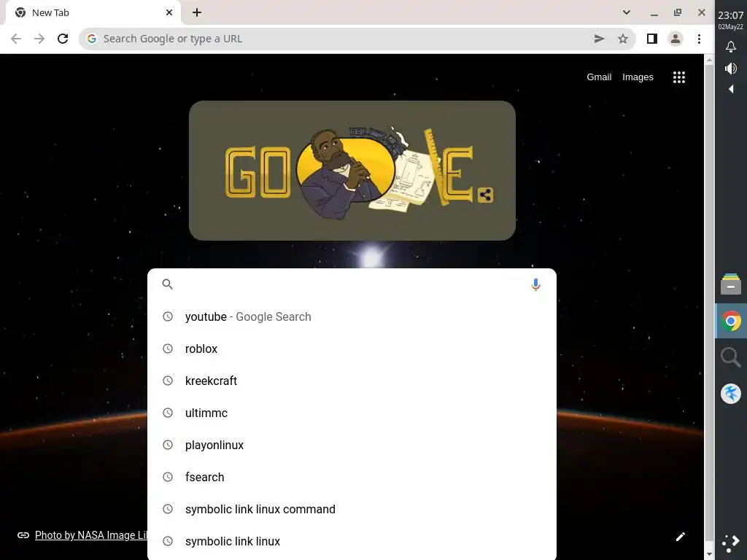The height and width of the screenshot is (560, 747).
Task: Select the New Tab tab
Action: coord(93,13)
